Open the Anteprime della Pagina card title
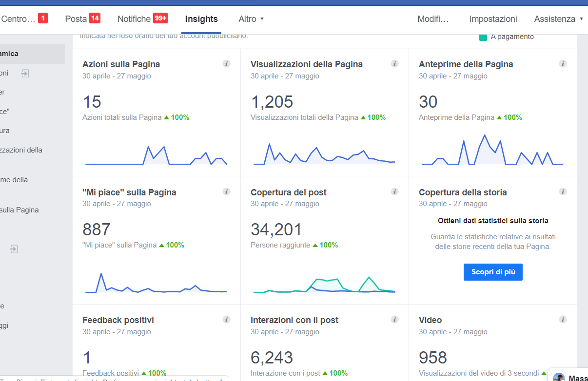This screenshot has height=381, width=588. coord(466,64)
